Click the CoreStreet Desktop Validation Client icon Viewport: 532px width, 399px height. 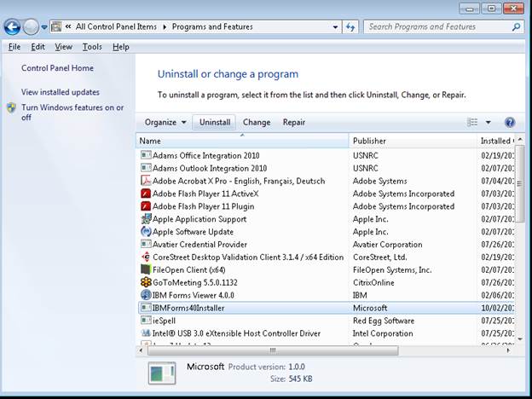coord(146,257)
